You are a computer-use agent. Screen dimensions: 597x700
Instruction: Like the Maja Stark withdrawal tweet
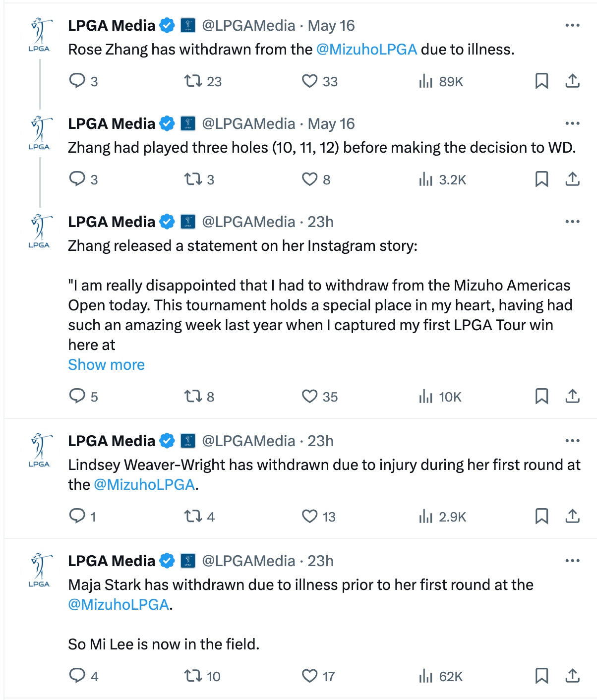click(x=309, y=676)
